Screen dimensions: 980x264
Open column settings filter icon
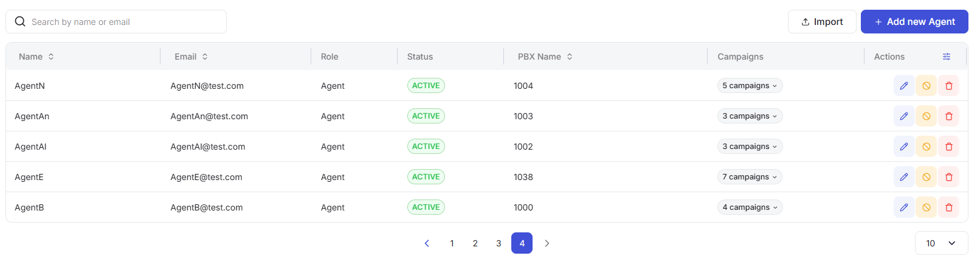947,57
